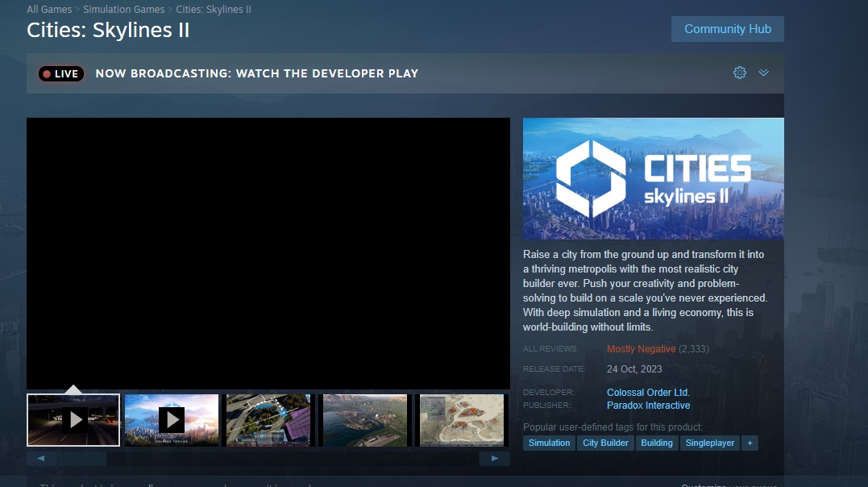
Task: Select the City Builder tag
Action: tap(605, 443)
